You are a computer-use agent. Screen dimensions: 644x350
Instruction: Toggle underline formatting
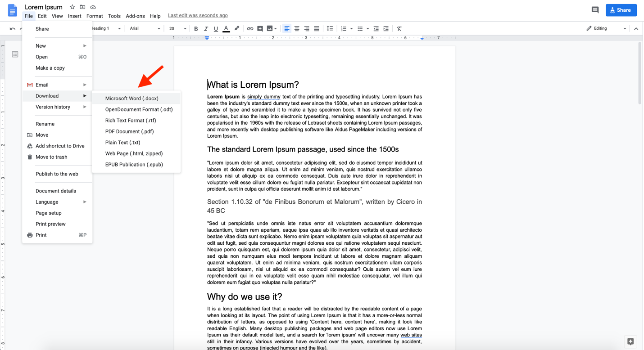pyautogui.click(x=216, y=29)
